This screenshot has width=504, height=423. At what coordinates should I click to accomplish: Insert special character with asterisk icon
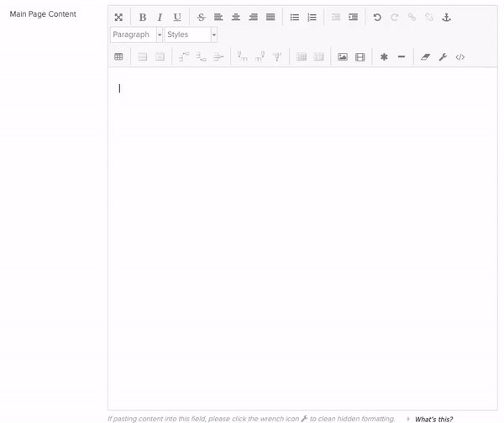pos(384,57)
